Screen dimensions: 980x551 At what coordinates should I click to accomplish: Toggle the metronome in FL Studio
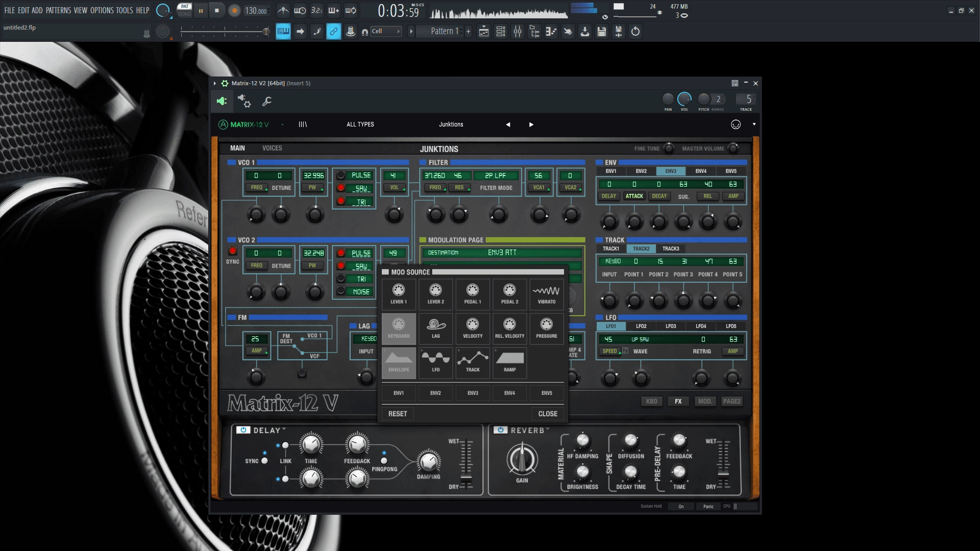pos(283,10)
